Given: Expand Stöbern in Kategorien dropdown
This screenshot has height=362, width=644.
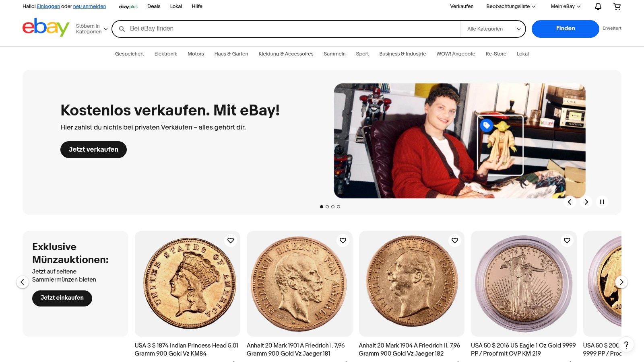Looking at the screenshot, I should tap(92, 29).
